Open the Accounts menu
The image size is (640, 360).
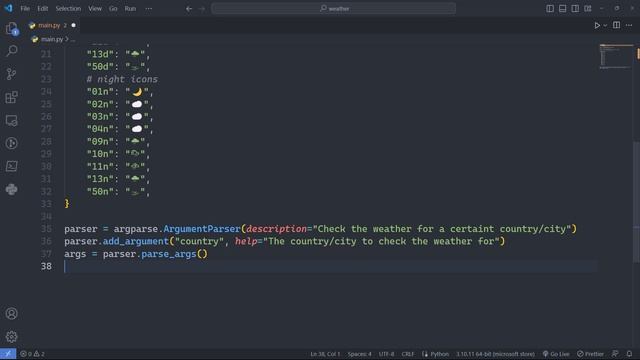pos(11,313)
